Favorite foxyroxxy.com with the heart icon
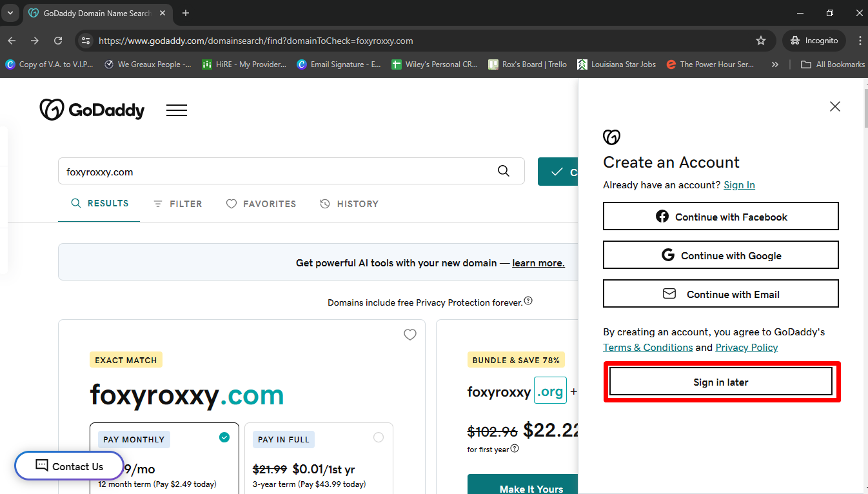This screenshot has height=494, width=868. click(x=410, y=335)
